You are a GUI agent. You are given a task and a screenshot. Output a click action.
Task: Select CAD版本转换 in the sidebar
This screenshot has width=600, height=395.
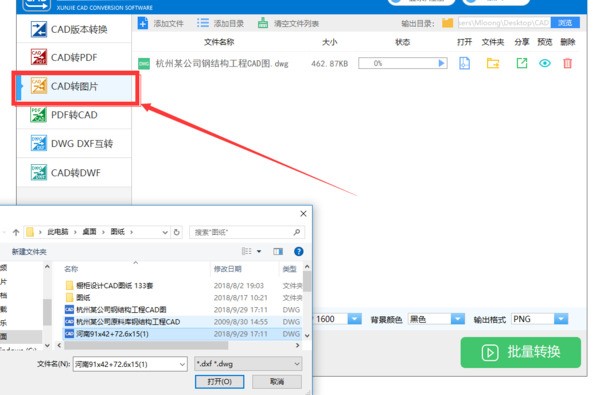coord(75,29)
